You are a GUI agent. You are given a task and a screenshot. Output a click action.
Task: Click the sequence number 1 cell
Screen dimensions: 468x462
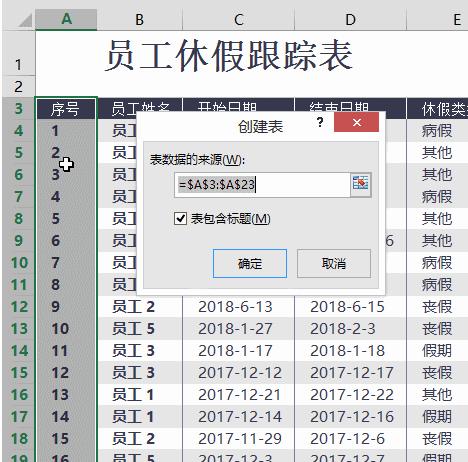(66, 131)
